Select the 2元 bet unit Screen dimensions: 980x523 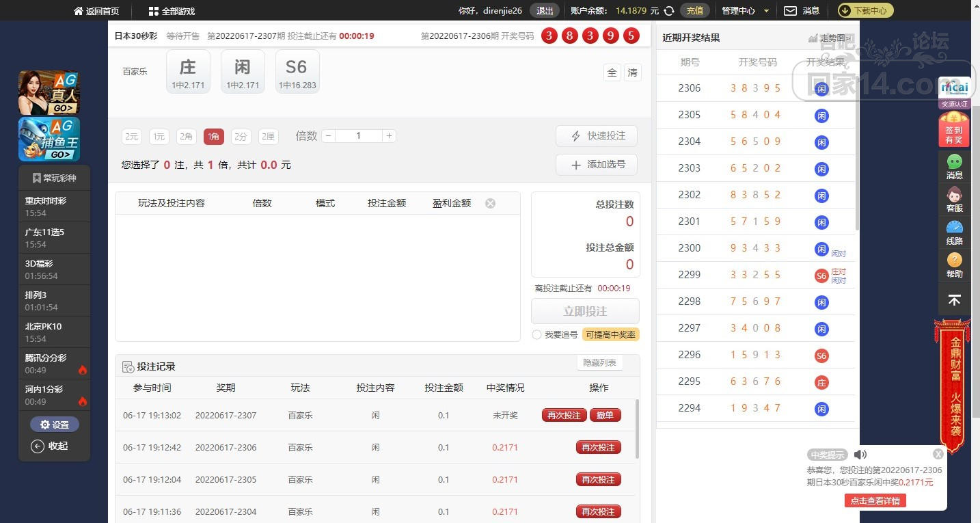click(x=131, y=137)
